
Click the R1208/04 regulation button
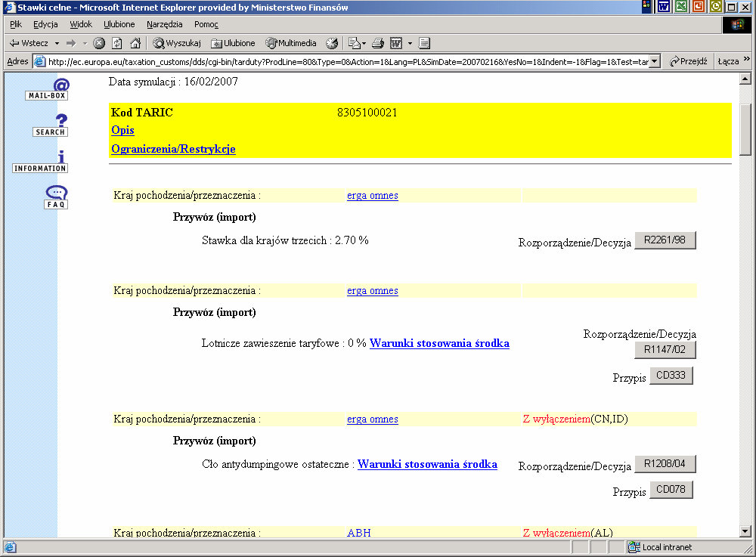[665, 464]
